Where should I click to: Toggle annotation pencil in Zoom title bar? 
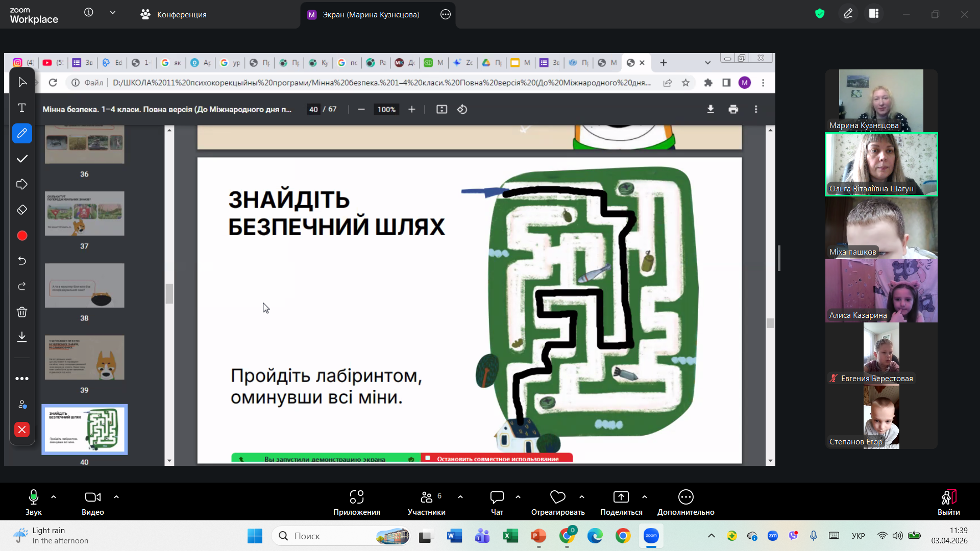[x=848, y=14]
